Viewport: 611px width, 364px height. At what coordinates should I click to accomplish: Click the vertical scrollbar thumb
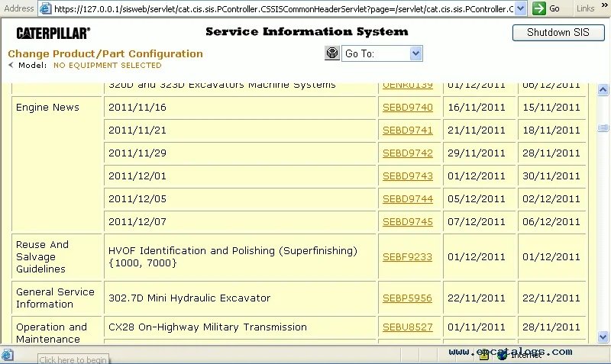point(603,127)
